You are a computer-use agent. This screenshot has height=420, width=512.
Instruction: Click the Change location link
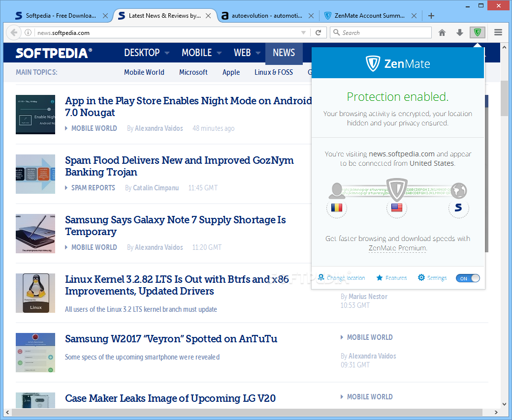[346, 278]
